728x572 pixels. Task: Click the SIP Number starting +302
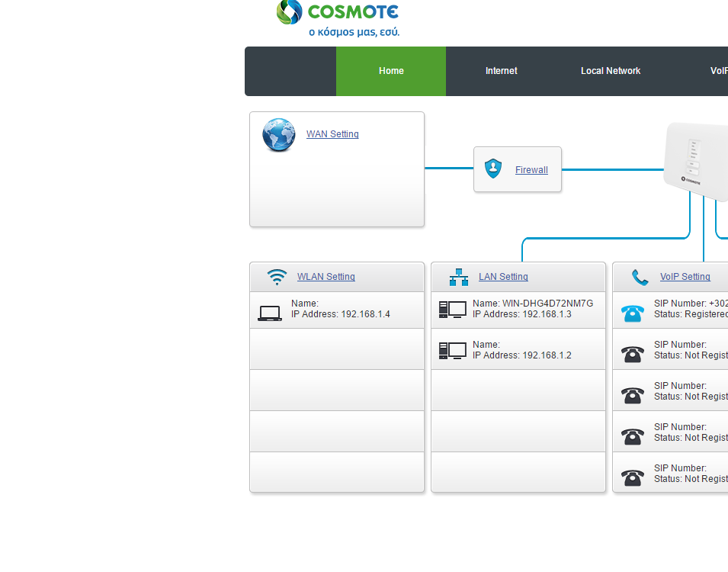pyautogui.click(x=691, y=304)
